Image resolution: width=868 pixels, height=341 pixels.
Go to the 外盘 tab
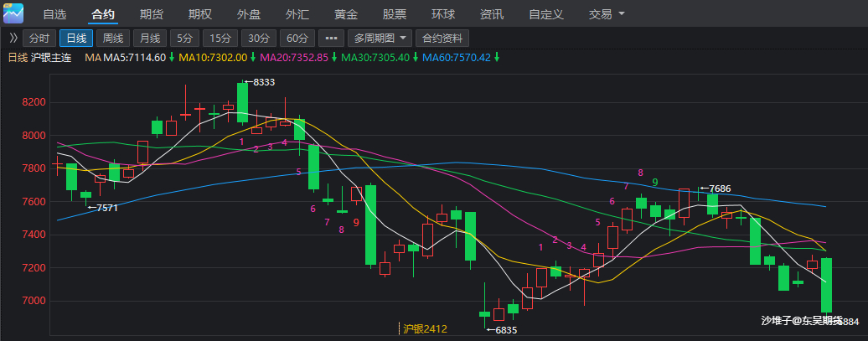(x=249, y=14)
